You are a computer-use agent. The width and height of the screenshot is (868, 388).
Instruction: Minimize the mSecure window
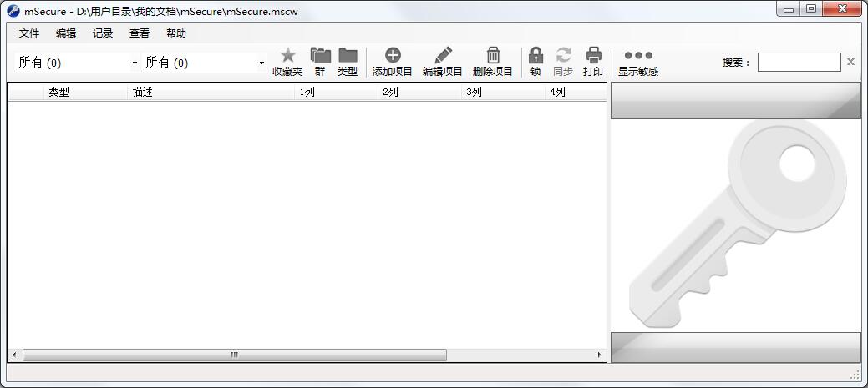tap(789, 8)
